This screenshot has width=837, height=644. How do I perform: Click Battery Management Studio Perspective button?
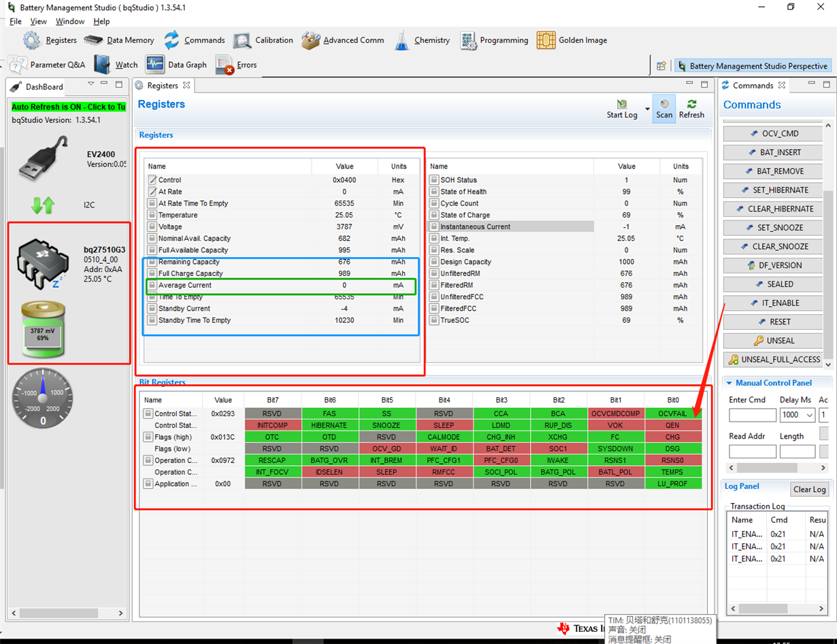pyautogui.click(x=753, y=66)
